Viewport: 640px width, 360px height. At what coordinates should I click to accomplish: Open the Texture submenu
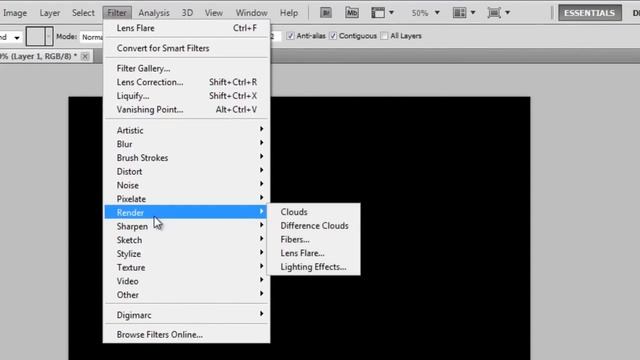click(186, 267)
